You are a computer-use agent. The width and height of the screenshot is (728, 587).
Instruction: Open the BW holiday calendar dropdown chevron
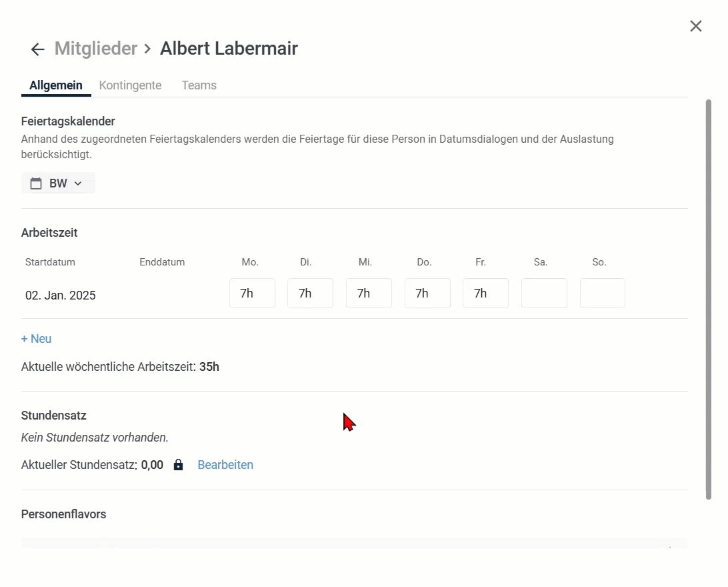(x=77, y=183)
